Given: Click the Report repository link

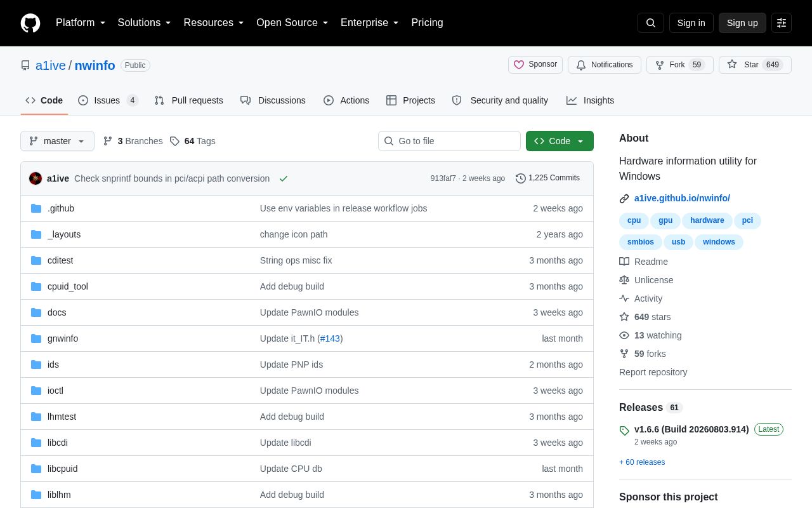Looking at the screenshot, I should click(653, 372).
